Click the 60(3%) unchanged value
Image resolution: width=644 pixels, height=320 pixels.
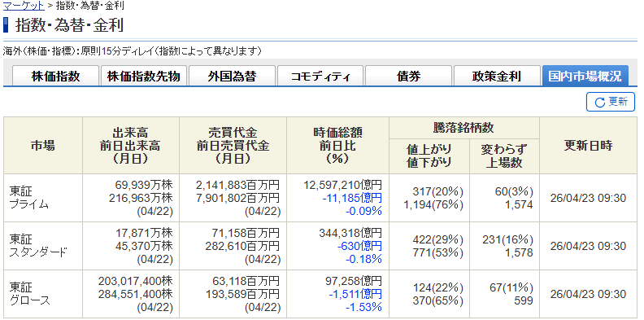514,191
